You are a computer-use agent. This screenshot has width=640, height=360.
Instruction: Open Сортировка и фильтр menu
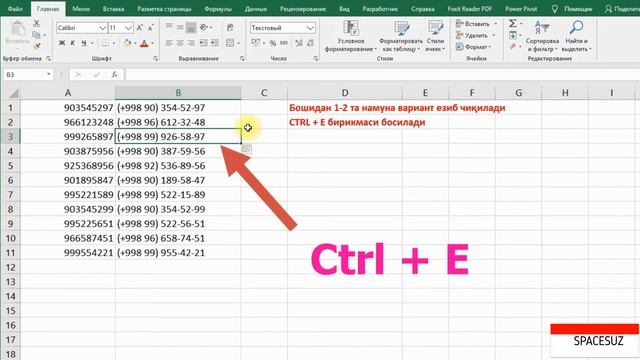click(542, 36)
